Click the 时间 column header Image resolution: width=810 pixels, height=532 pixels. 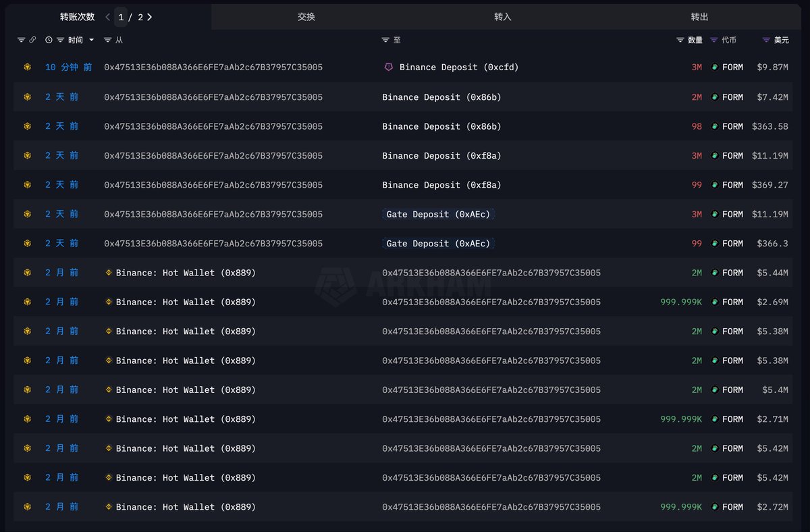76,41
